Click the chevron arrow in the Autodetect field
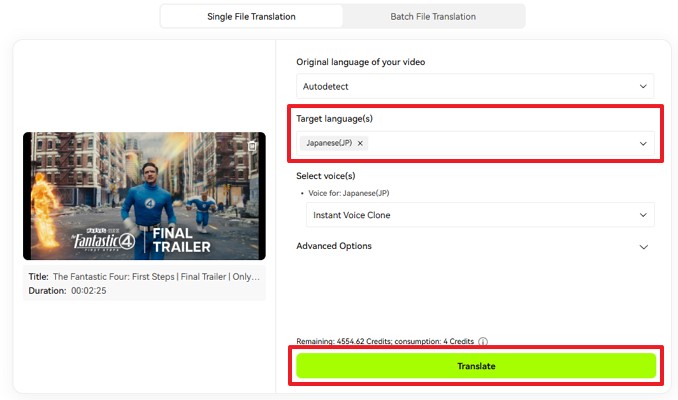This screenshot has height=400, width=678. tap(643, 87)
